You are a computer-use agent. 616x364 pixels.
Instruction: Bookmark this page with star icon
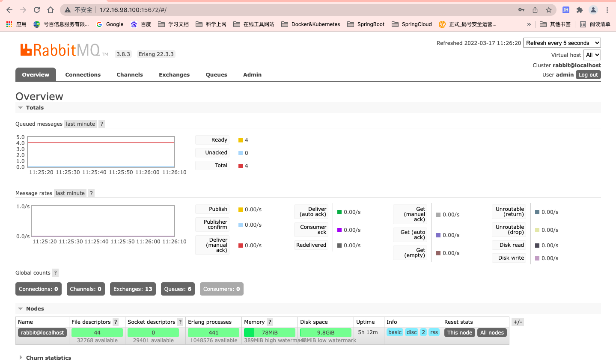click(549, 10)
